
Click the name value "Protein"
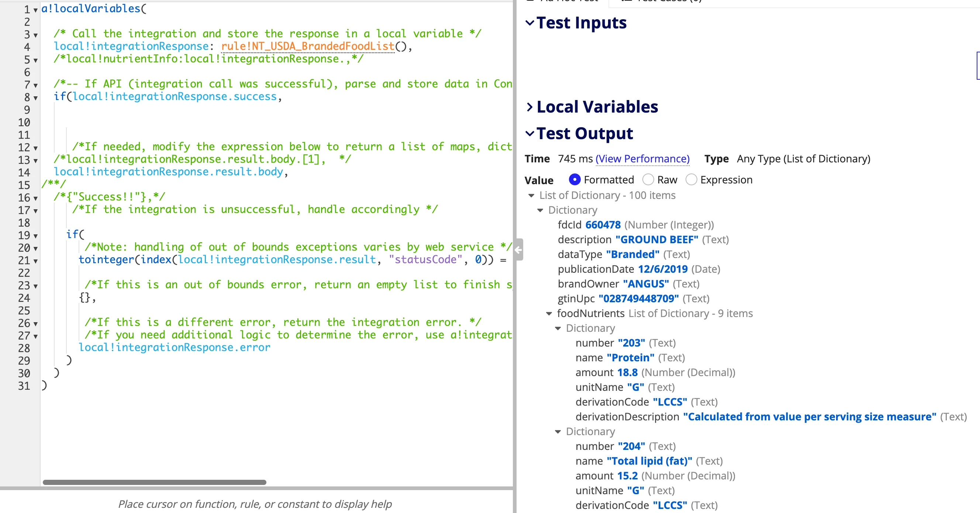click(630, 358)
